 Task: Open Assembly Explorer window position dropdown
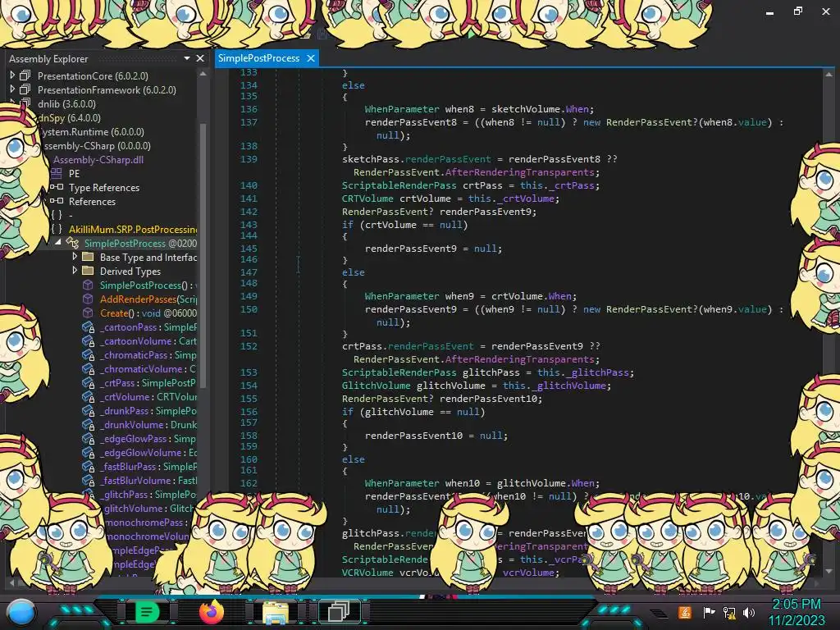click(x=187, y=58)
